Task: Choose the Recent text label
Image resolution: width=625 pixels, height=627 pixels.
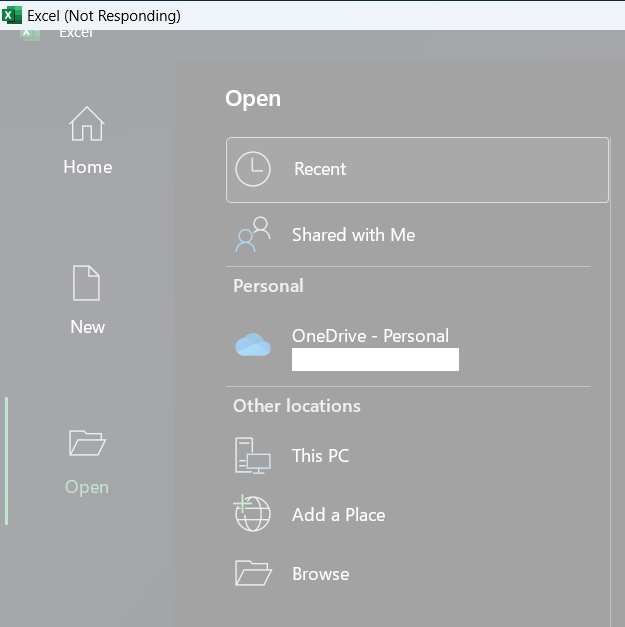Action: click(x=320, y=170)
